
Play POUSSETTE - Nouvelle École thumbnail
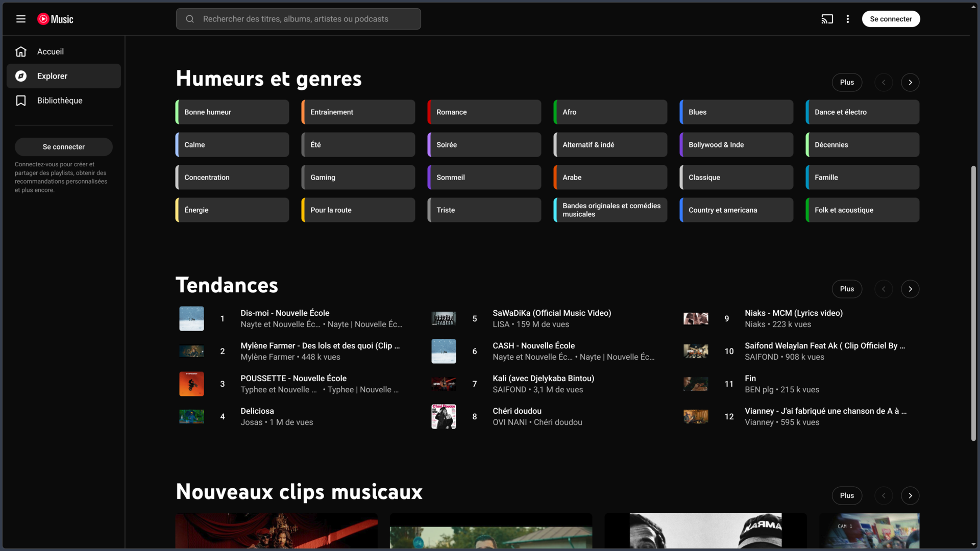[x=191, y=384]
